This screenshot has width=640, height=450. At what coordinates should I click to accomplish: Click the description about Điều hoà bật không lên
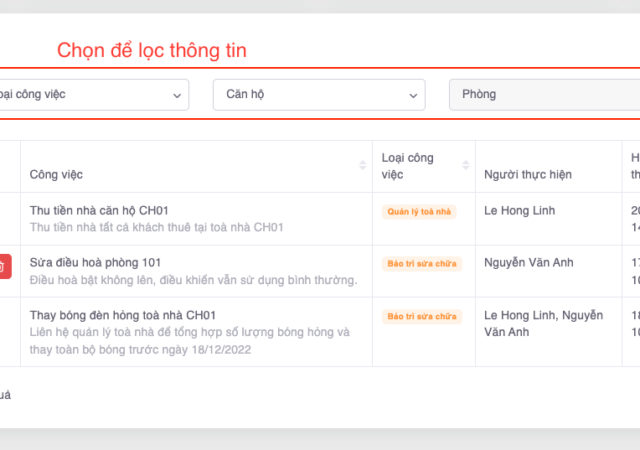pyautogui.click(x=193, y=280)
